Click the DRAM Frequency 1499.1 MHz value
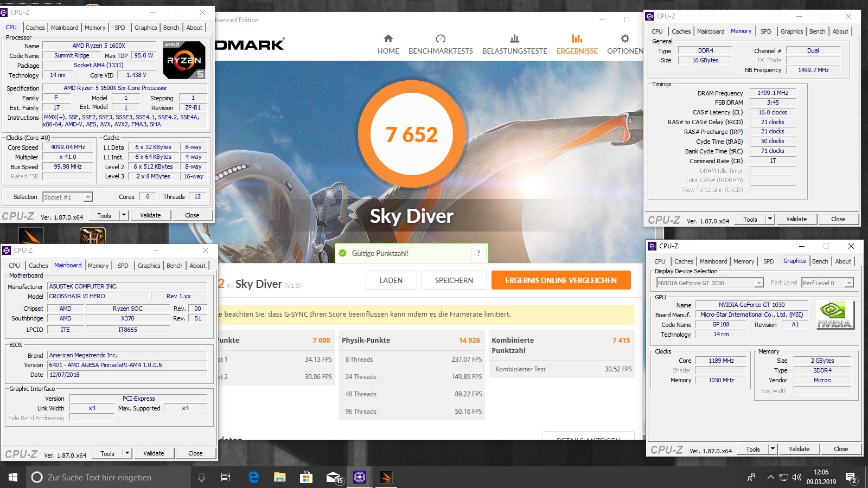The width and height of the screenshot is (868, 488). coord(773,93)
